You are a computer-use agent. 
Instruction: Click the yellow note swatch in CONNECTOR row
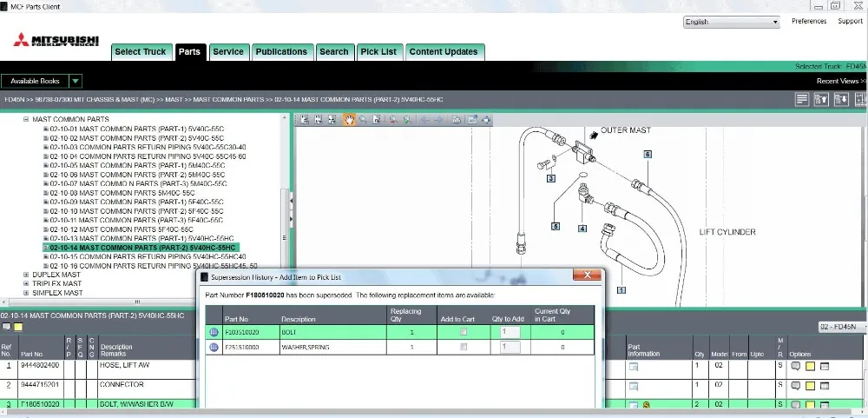click(811, 385)
